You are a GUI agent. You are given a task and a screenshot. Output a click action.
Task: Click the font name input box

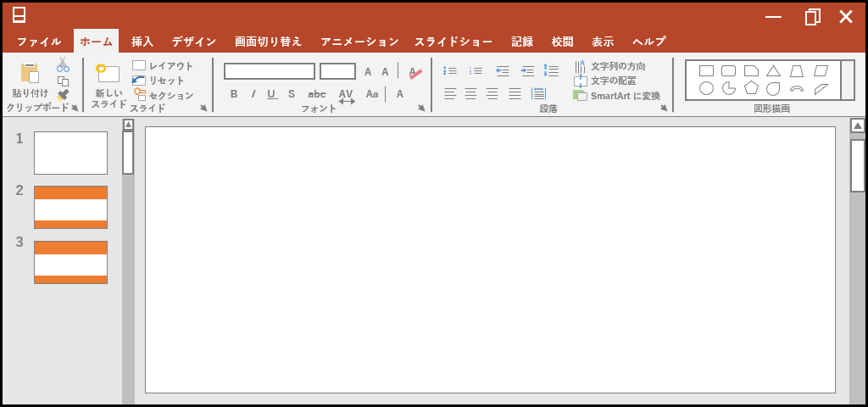270,71
